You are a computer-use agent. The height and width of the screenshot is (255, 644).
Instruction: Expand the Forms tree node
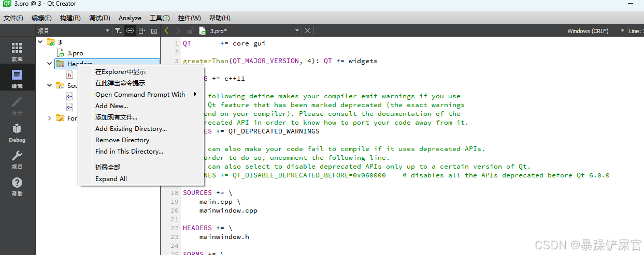[x=50, y=118]
